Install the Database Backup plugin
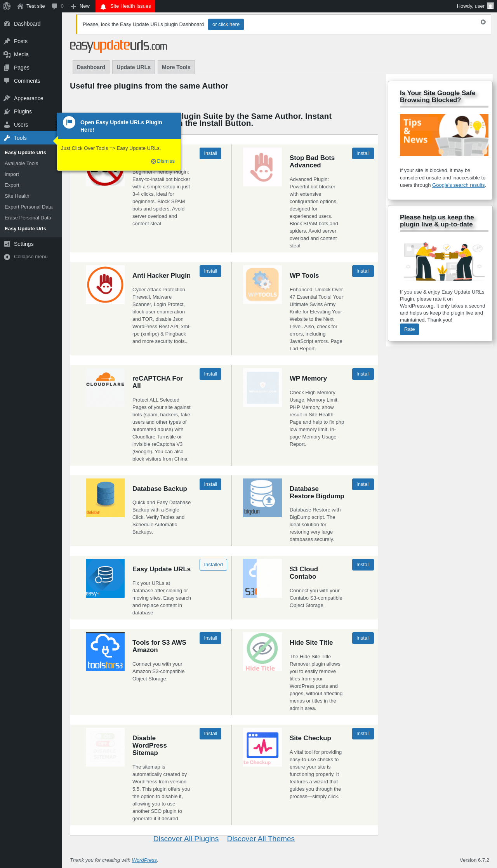 210,484
